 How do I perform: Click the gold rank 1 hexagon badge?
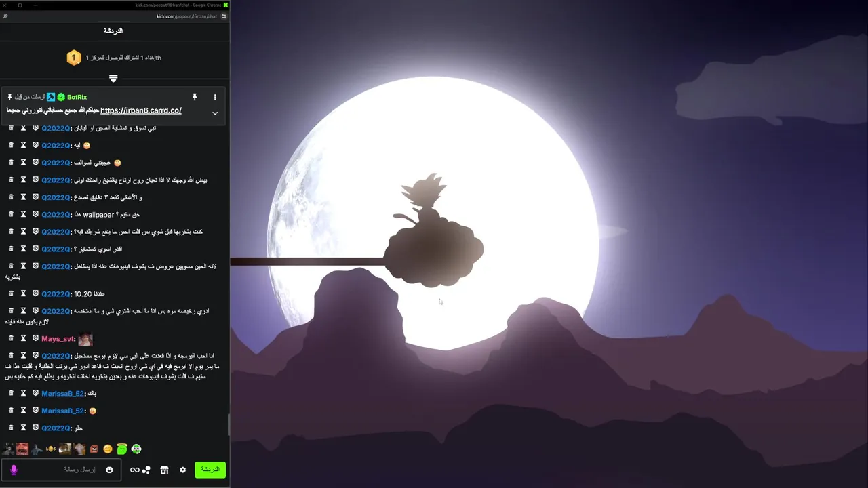[x=74, y=58]
